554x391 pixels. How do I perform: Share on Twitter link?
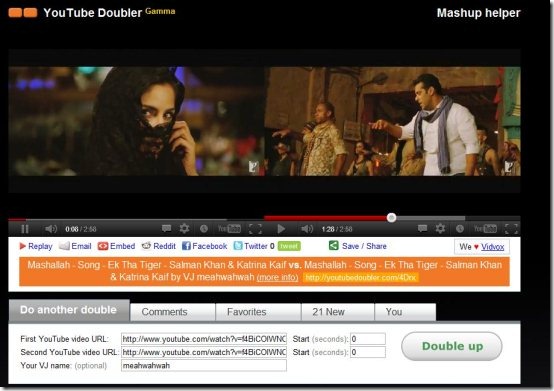256,246
